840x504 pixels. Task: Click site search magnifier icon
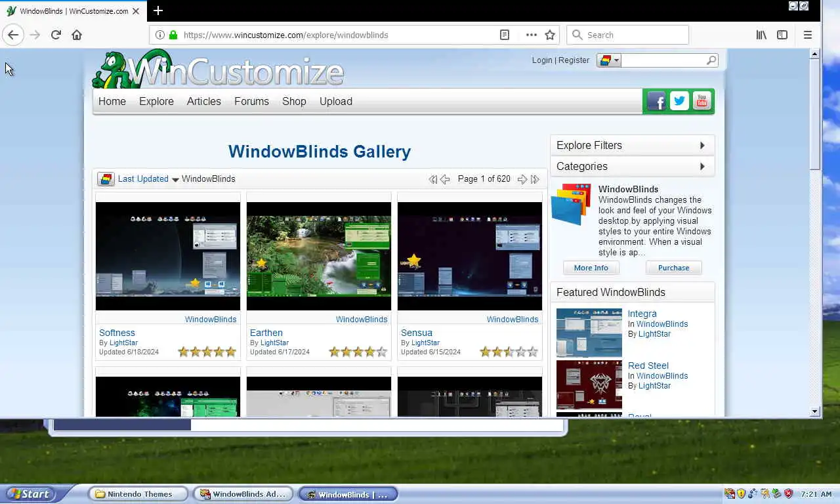coord(711,60)
